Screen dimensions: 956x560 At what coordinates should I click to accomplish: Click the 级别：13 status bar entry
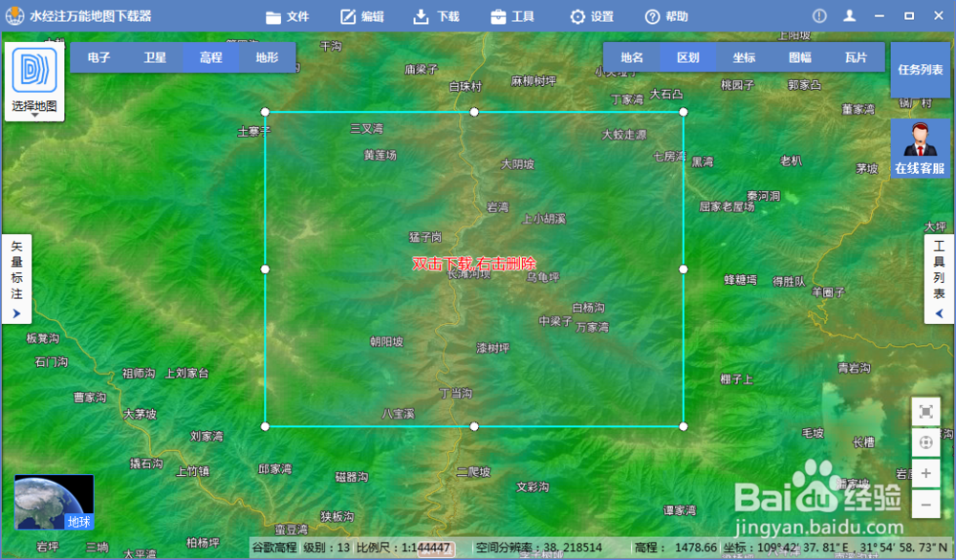click(x=326, y=548)
